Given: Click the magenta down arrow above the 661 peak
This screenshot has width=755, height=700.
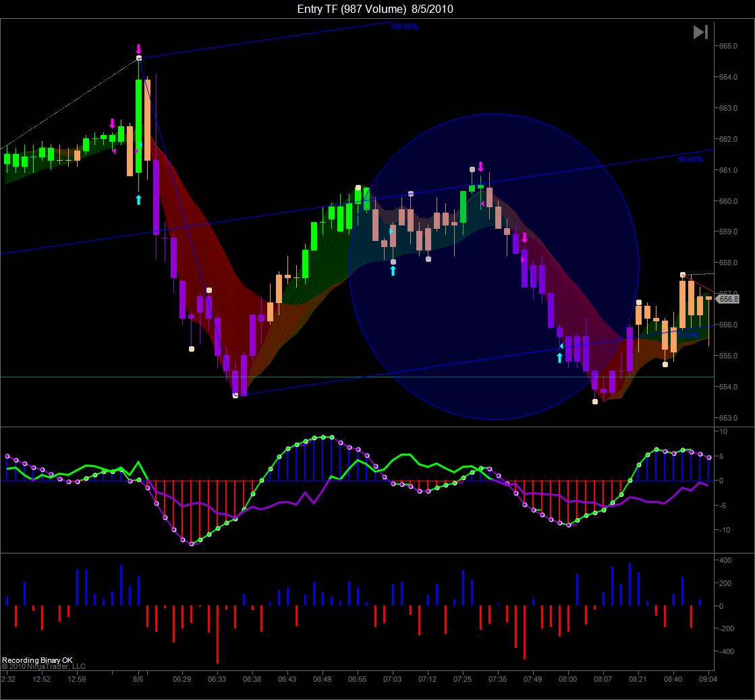Looking at the screenshot, I should pyautogui.click(x=480, y=167).
